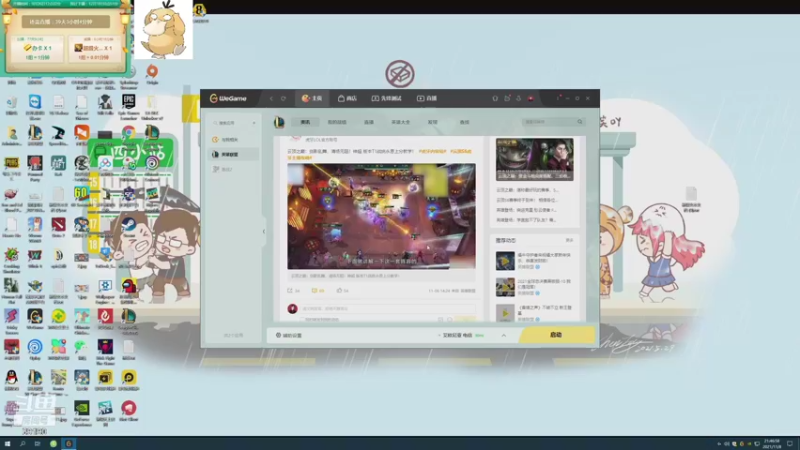Viewport: 800px width, 450px height.
Task: Play the Teamfight Tactics video post
Action: coord(381,216)
